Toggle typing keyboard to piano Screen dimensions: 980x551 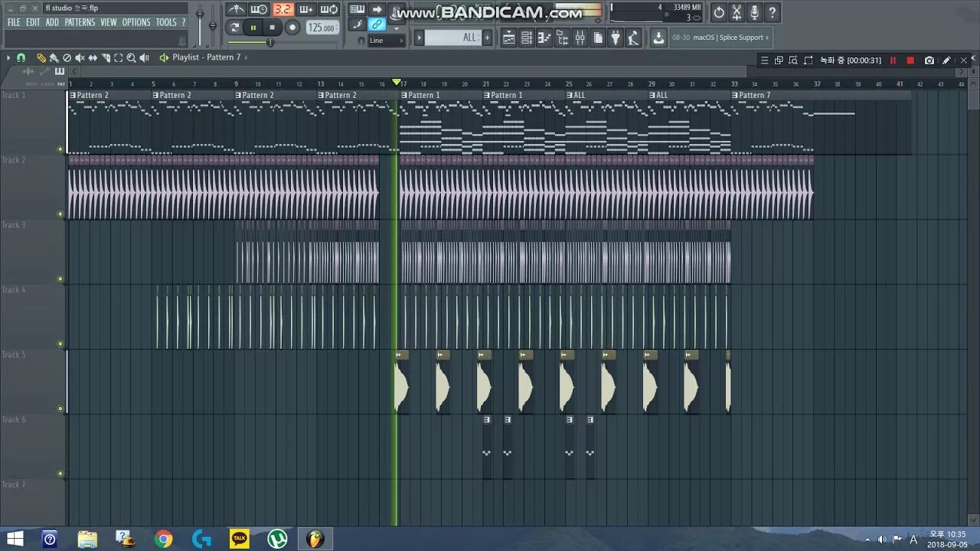point(357,9)
